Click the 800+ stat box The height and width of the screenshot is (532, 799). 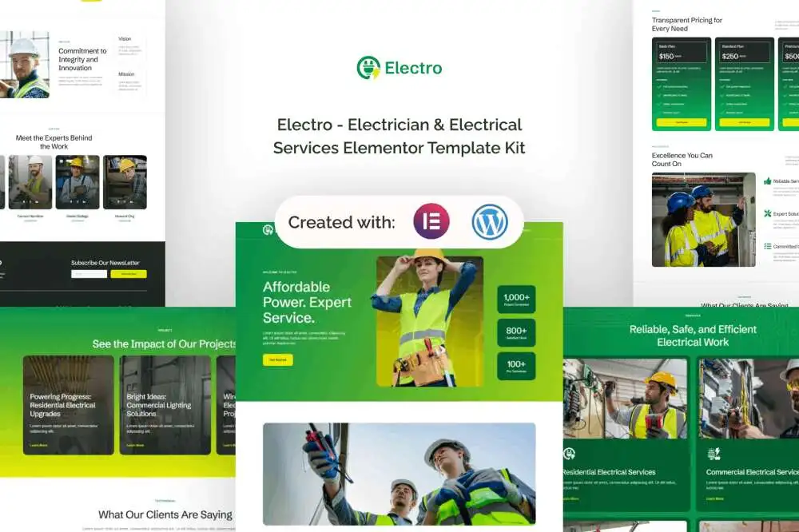click(516, 333)
